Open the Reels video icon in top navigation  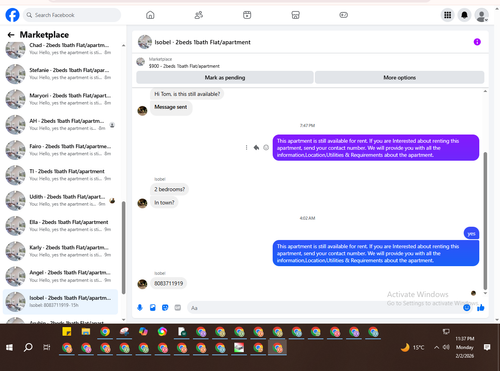pyautogui.click(x=247, y=15)
